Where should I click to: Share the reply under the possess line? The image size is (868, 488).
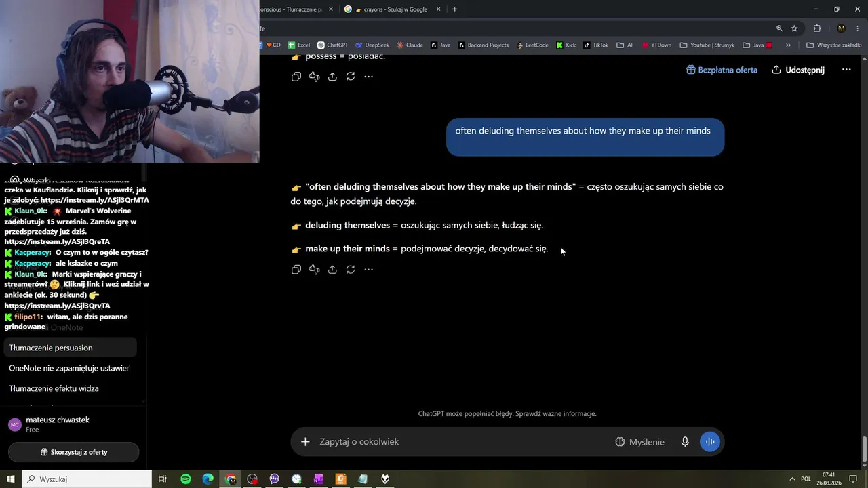click(x=332, y=77)
